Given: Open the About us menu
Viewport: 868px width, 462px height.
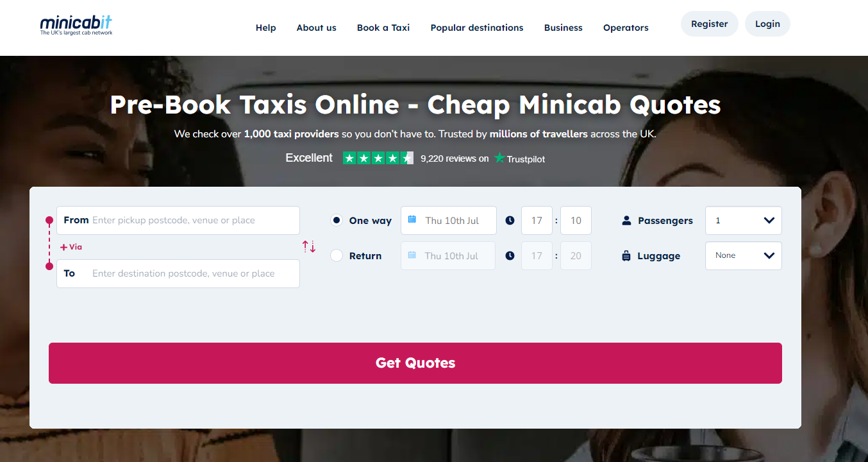Looking at the screenshot, I should coord(317,28).
